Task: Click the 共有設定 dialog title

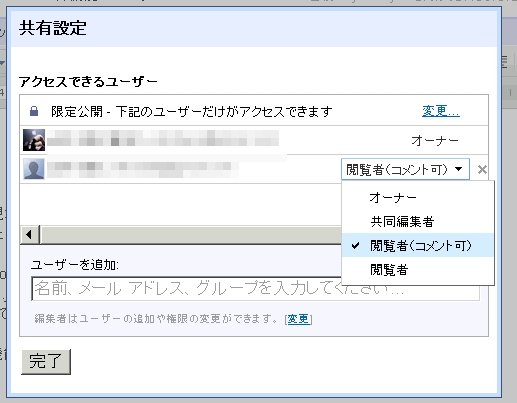Action: point(53,28)
